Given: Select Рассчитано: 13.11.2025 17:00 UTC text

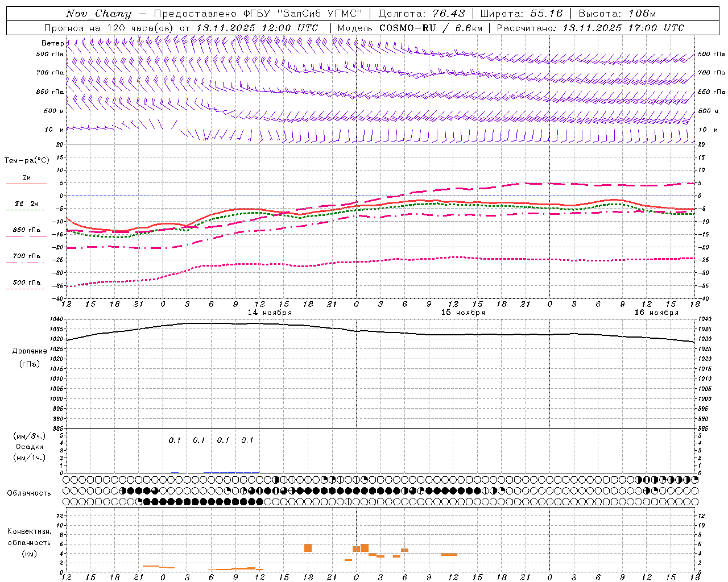Looking at the screenshot, I should point(590,28).
